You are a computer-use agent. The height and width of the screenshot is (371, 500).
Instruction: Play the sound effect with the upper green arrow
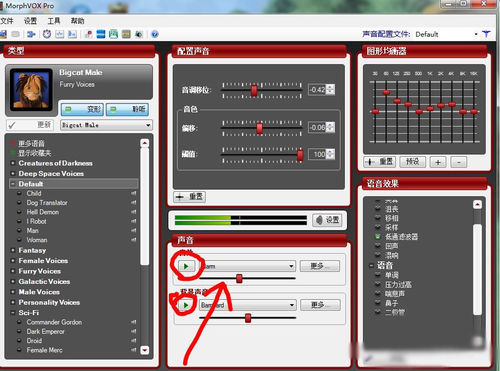click(x=186, y=266)
